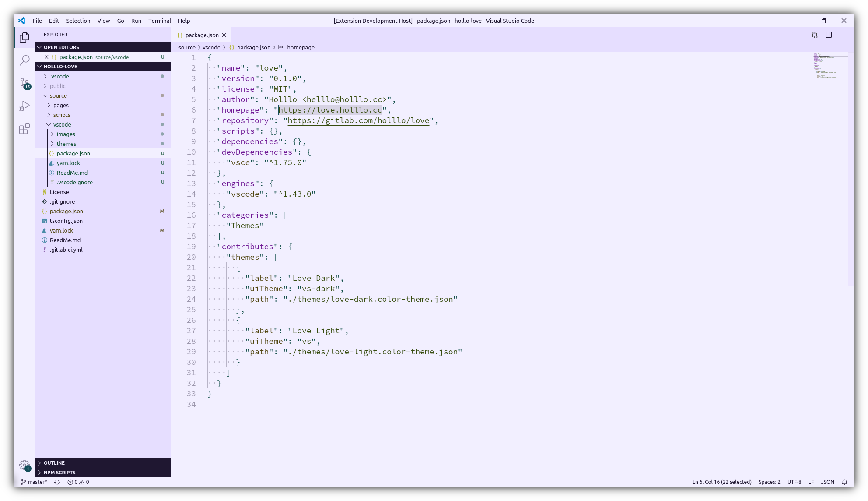
Task: Open ReadMe.md inside the vscode folder
Action: (x=103, y=173)
